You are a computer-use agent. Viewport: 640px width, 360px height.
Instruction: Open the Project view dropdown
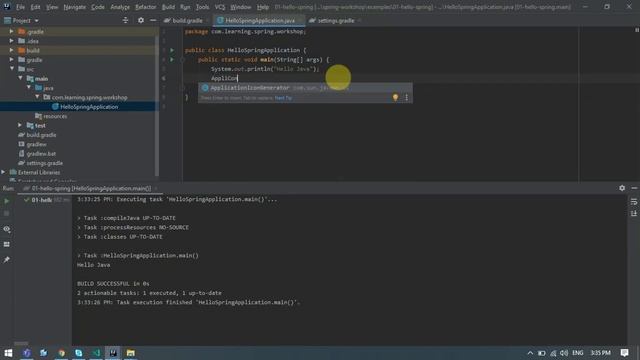[21, 20]
